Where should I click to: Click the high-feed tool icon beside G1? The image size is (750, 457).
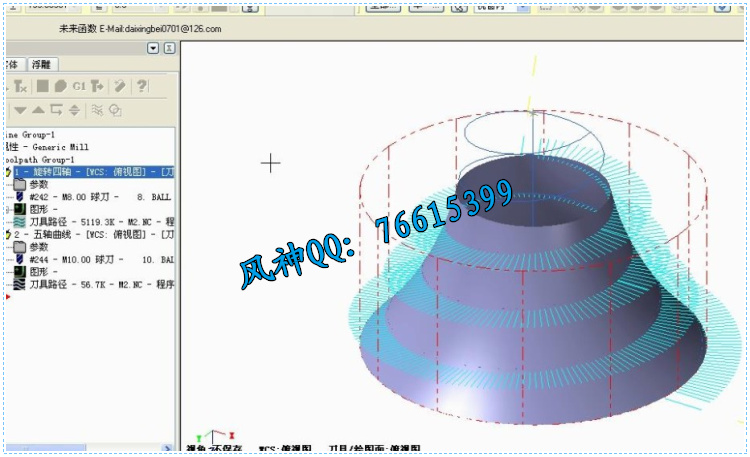[x=97, y=86]
